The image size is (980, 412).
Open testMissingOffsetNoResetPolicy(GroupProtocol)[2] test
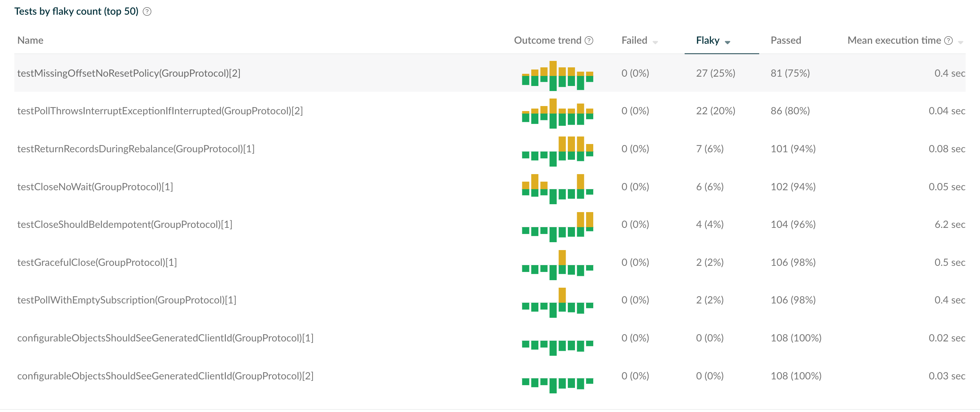point(129,73)
